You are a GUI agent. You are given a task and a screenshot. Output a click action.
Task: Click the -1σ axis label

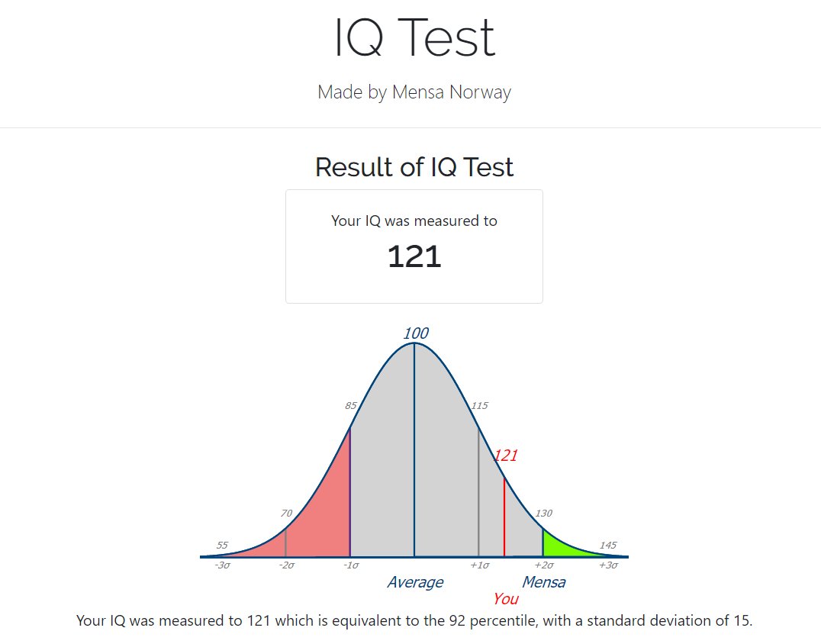click(351, 565)
